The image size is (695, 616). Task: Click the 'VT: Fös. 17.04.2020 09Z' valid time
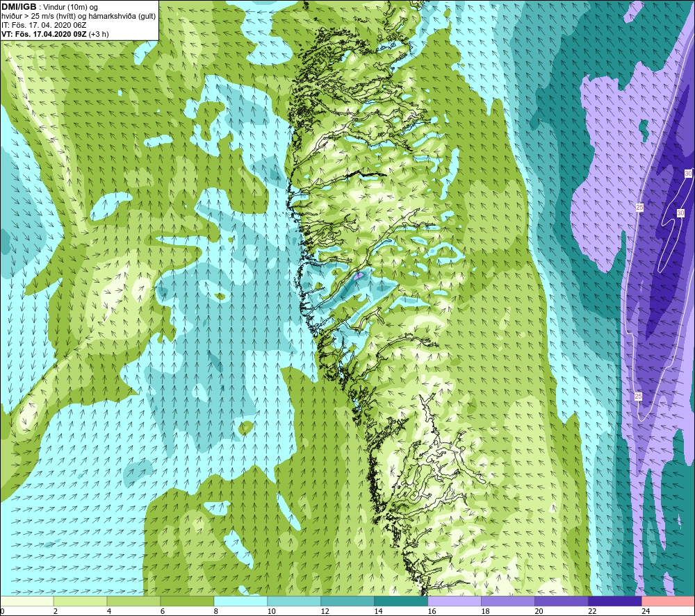[44, 34]
